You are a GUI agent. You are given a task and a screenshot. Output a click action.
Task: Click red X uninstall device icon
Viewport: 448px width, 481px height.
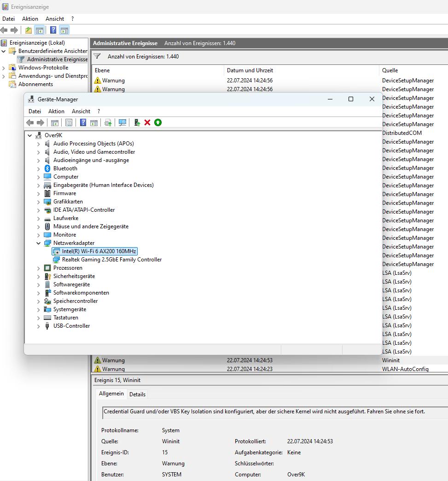(147, 123)
